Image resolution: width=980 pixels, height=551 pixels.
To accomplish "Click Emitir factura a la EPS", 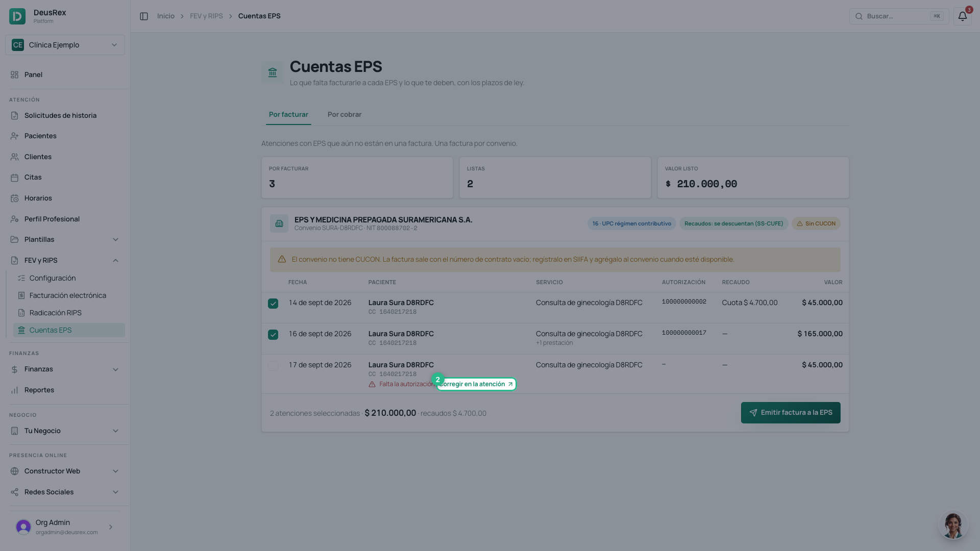I will (791, 413).
